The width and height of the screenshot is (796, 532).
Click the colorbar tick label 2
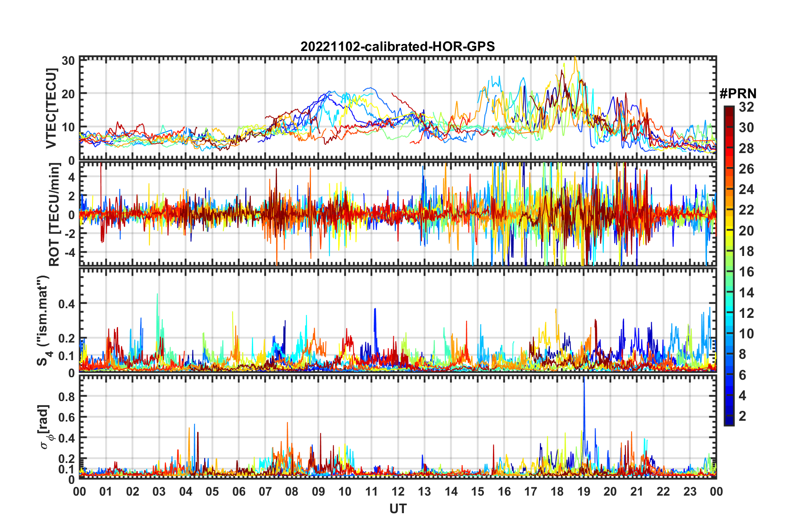coord(742,416)
